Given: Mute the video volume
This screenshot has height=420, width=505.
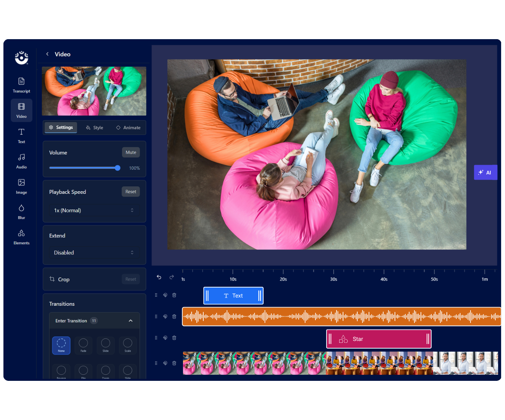Looking at the screenshot, I should tap(131, 152).
